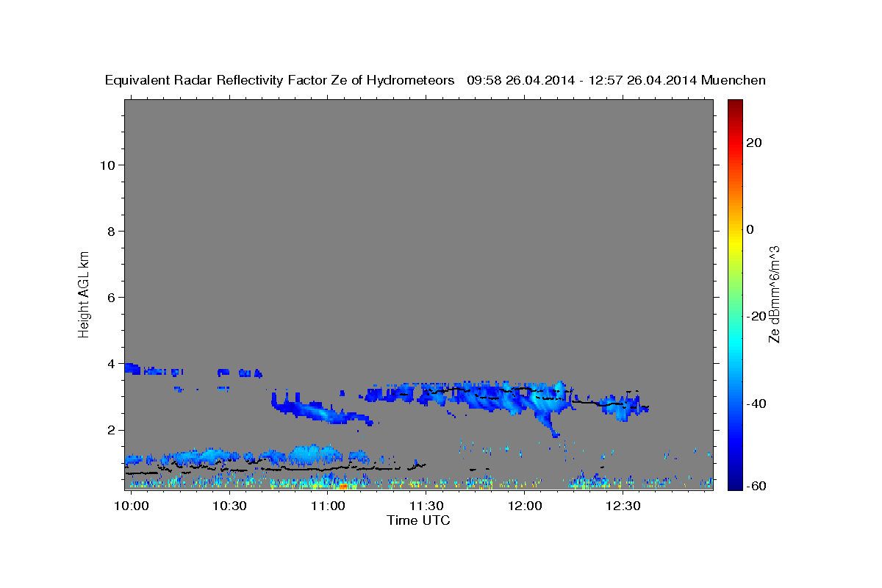Click the height tick label 8
Image resolution: width=882 pixels, height=588 pixels.
[x=111, y=232]
